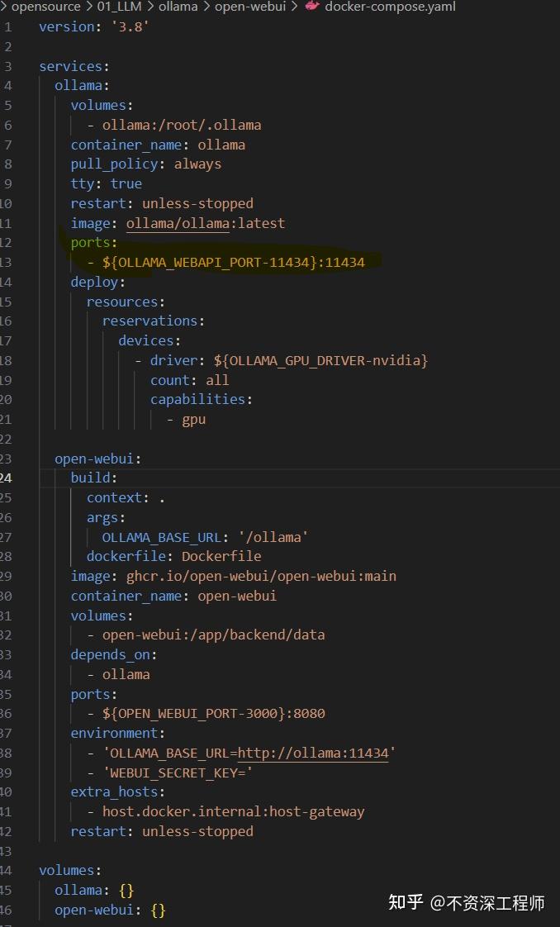Click the 'container_name: open-webui' line
This screenshot has width=560, height=927.
click(x=173, y=596)
